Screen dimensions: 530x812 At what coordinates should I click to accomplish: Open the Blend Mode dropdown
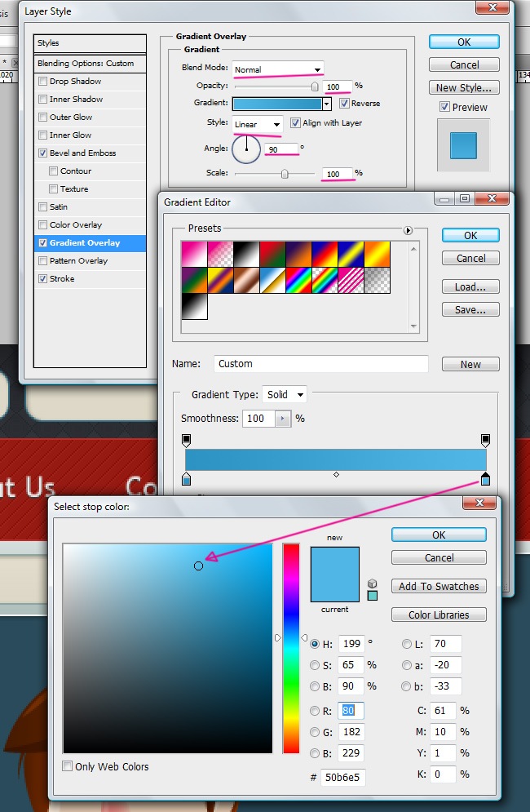coord(277,69)
